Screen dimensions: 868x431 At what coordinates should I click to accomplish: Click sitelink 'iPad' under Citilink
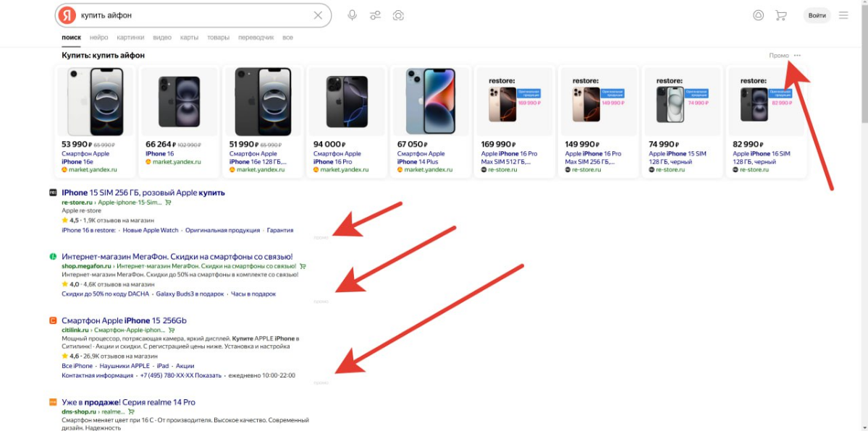pyautogui.click(x=163, y=366)
